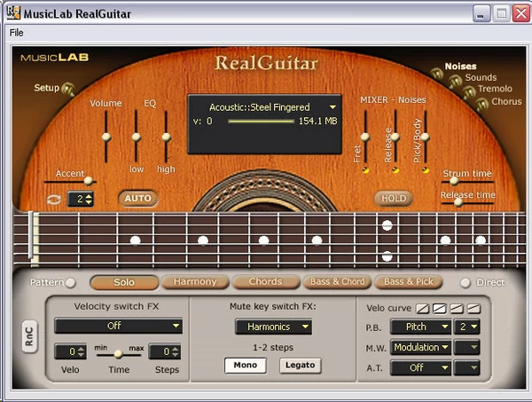
Task: Click the RnC side tab
Action: [x=29, y=336]
